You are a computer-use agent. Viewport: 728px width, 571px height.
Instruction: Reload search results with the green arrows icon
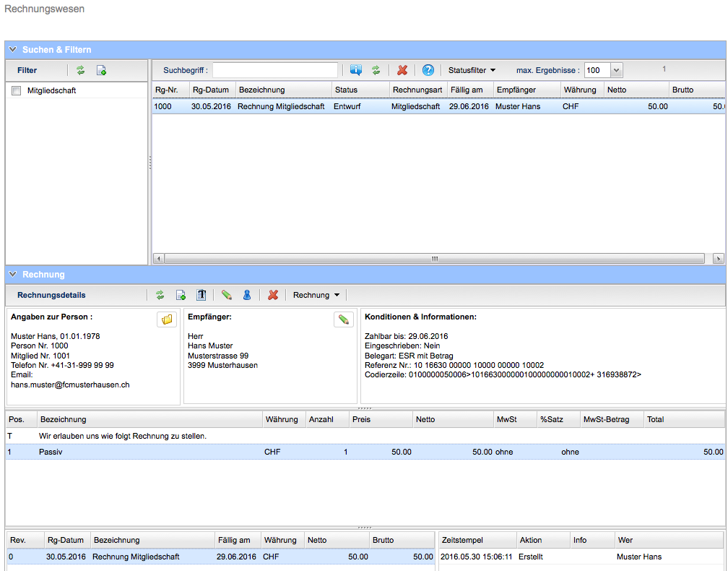point(376,70)
